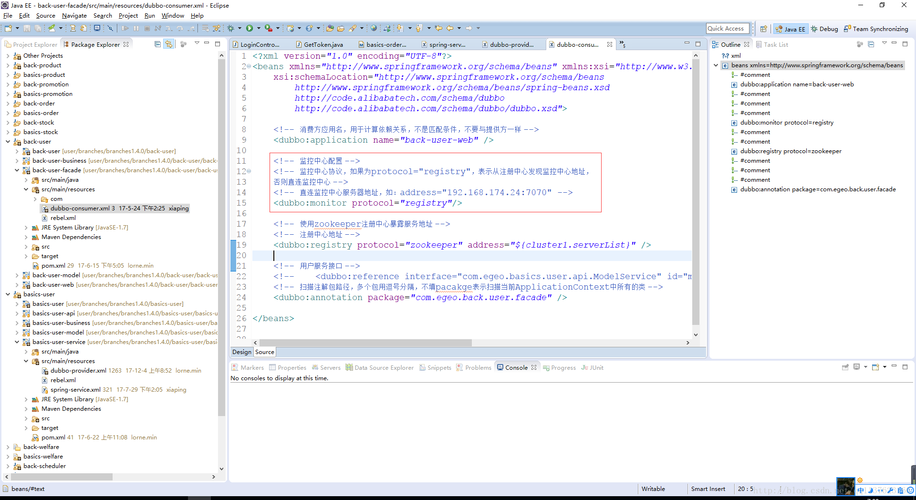Select dubbo-provider.xml in Package Explorer
The image size is (916, 500).
[x=122, y=370]
